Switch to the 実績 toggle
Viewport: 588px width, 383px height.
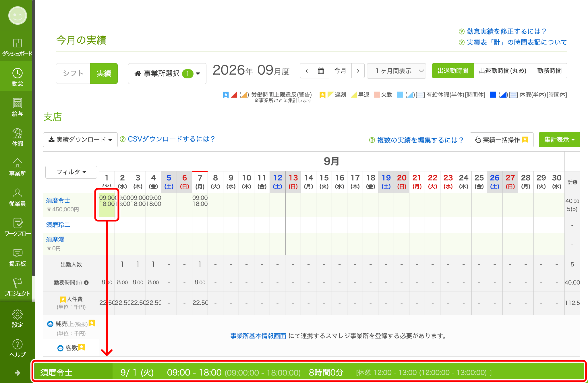[x=104, y=73]
